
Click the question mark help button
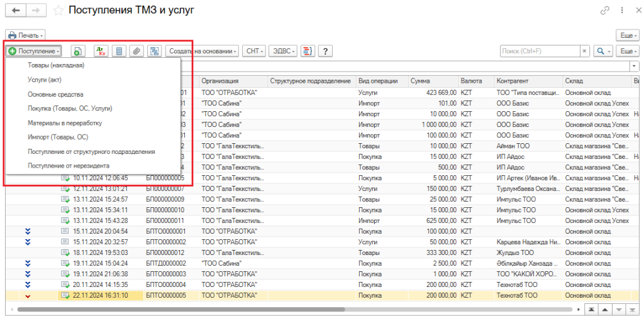click(325, 51)
